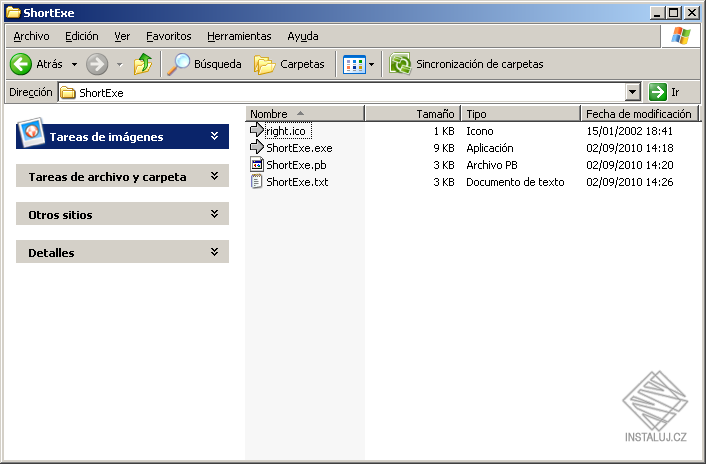This screenshot has width=706, height=464.
Task: Expand the views dropdown arrow
Action: point(371,65)
